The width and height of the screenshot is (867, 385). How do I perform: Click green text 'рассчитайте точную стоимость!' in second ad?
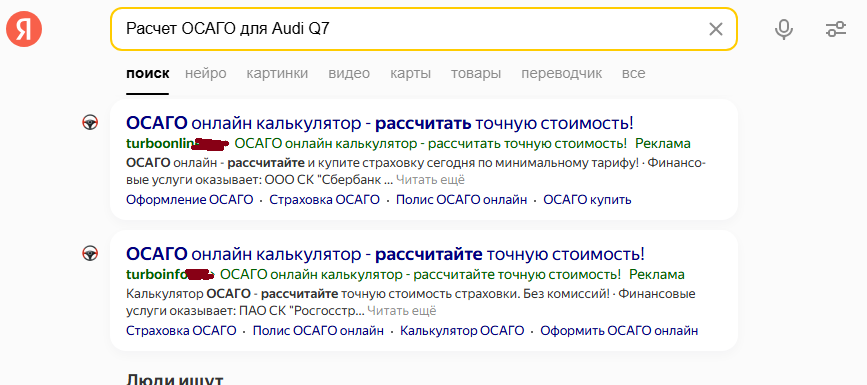click(518, 274)
